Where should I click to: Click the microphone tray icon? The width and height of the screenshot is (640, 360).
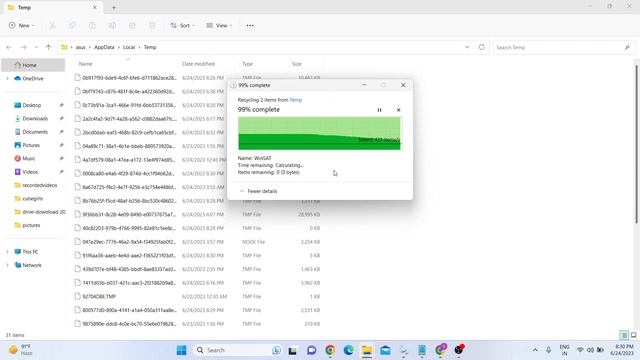549,350
